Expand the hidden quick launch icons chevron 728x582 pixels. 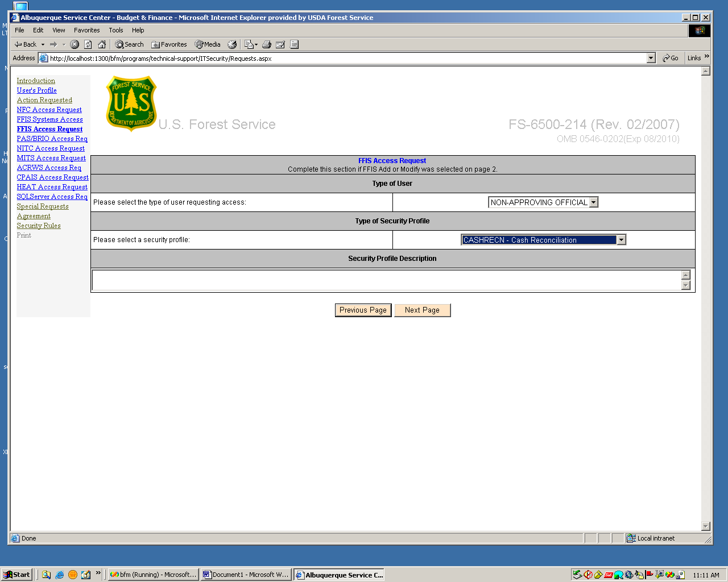[x=98, y=573]
